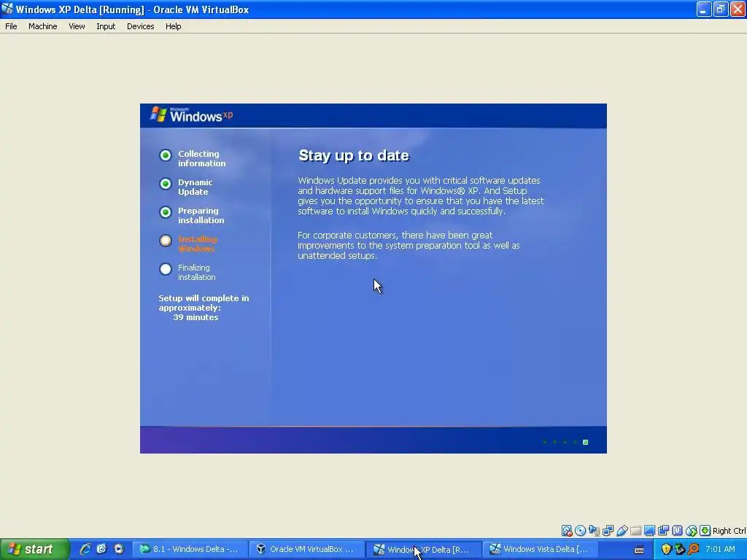This screenshot has height=560, width=747.
Task: Click the second Quick Launch icon
Action: click(x=101, y=549)
